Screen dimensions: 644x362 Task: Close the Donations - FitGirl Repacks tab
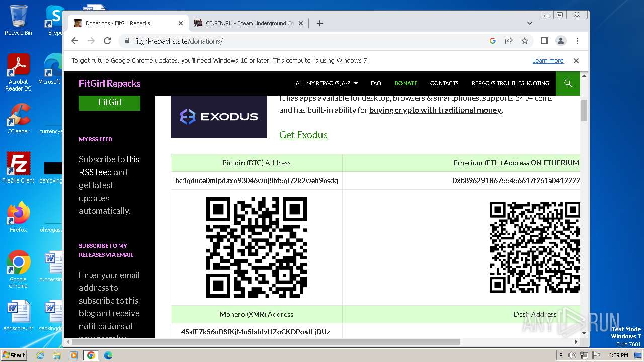click(181, 23)
